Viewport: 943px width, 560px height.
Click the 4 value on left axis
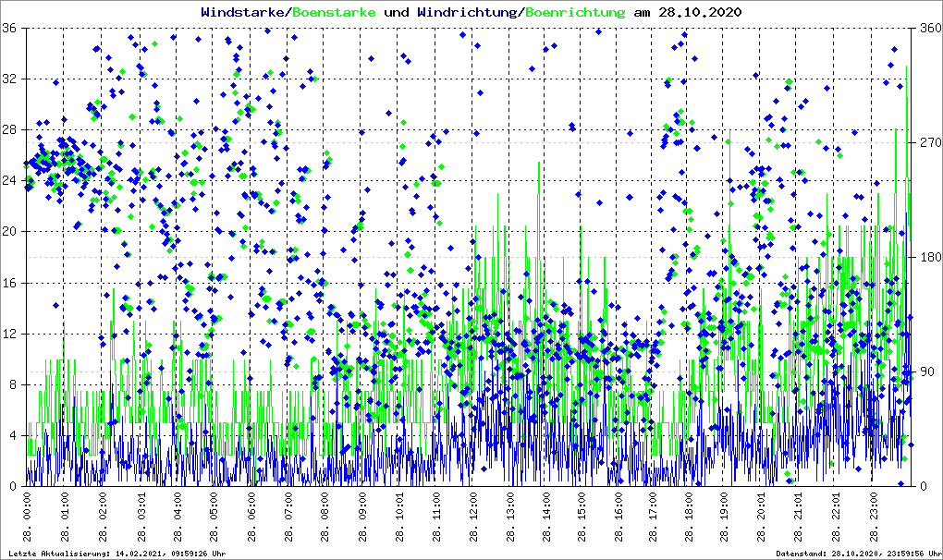pos(11,435)
